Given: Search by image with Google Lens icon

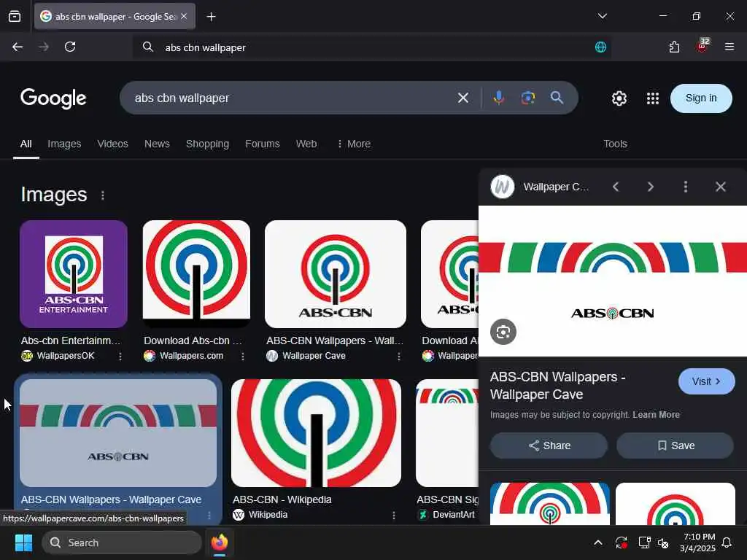Looking at the screenshot, I should pos(528,98).
